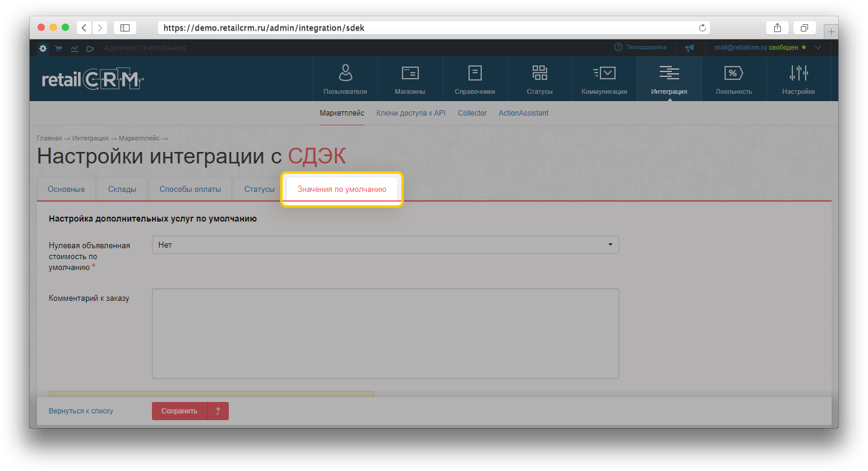Open the Справочники reference section icon

pyautogui.click(x=475, y=73)
